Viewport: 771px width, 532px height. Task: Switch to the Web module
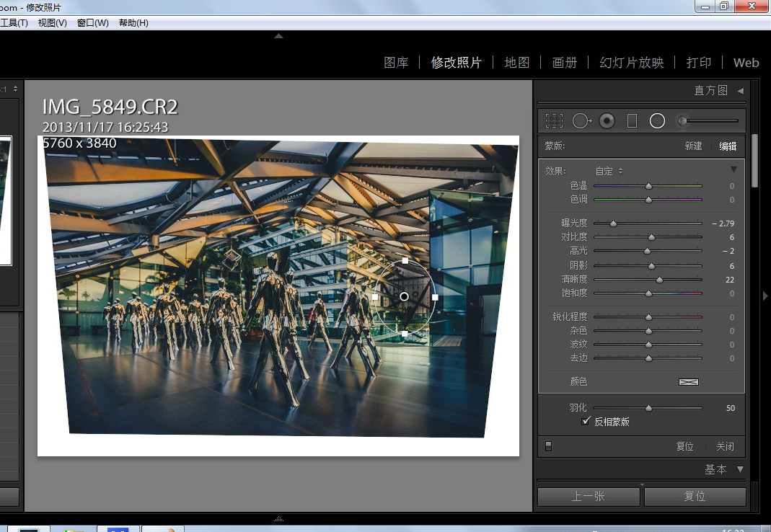[x=746, y=63]
